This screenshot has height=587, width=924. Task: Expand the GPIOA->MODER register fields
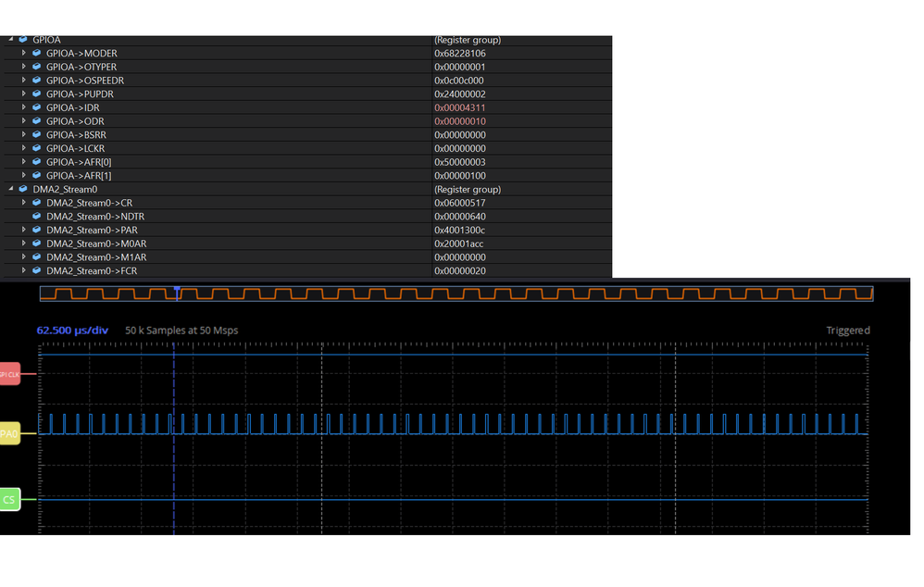click(22, 53)
